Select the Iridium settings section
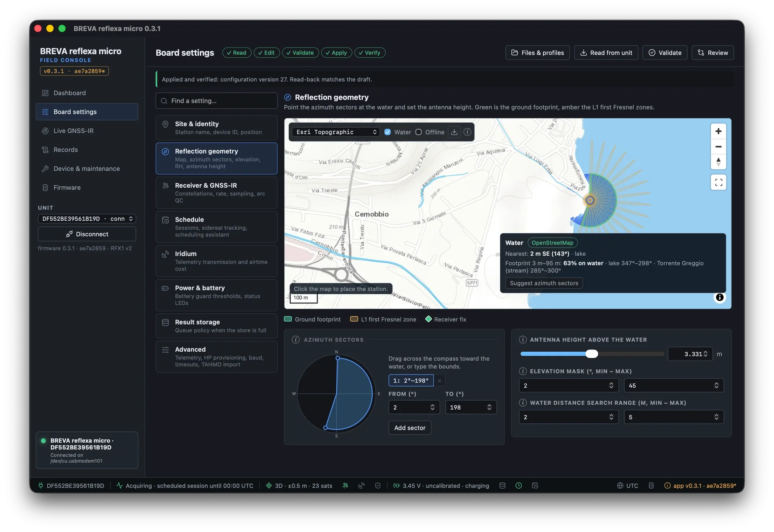This screenshot has width=774, height=532. click(x=216, y=261)
